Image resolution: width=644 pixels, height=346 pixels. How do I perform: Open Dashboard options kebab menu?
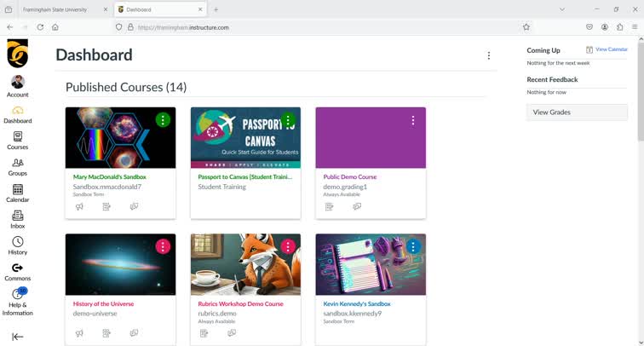point(489,55)
